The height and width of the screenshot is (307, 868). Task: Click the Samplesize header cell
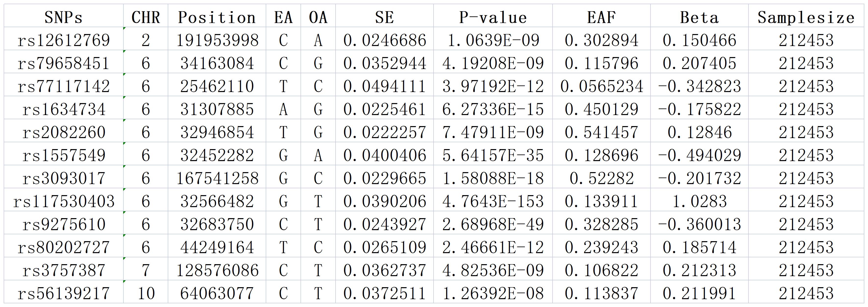[x=806, y=17]
